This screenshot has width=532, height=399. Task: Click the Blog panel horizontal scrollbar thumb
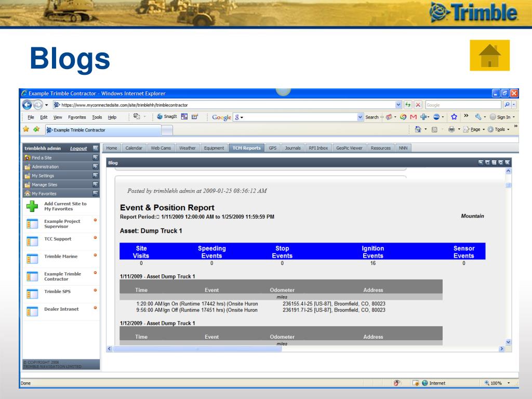tap(197, 349)
